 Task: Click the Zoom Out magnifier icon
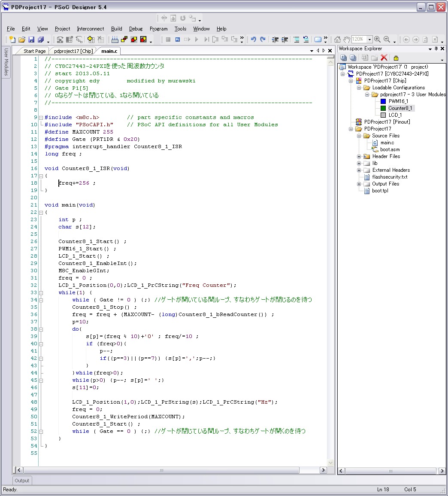click(x=387, y=40)
